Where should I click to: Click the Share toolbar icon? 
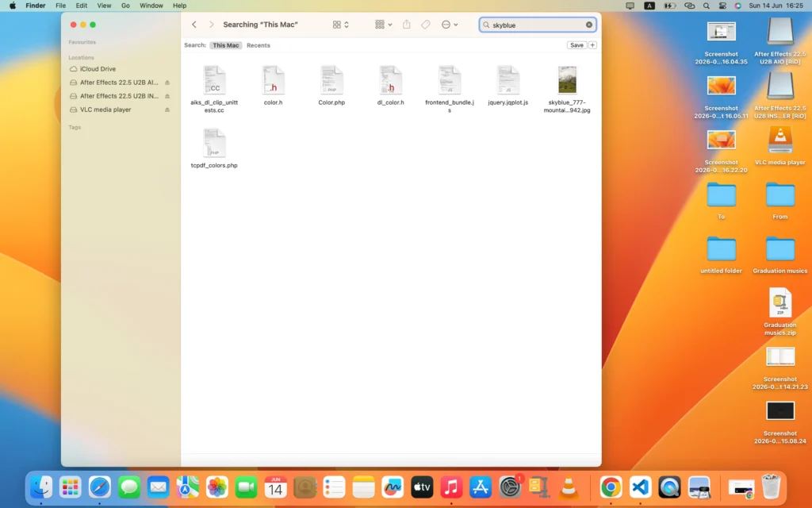(x=407, y=25)
